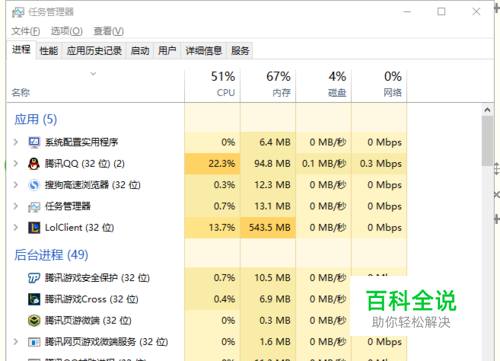Open the 文件(F) menu
This screenshot has width=500, height=361.
[x=26, y=31]
